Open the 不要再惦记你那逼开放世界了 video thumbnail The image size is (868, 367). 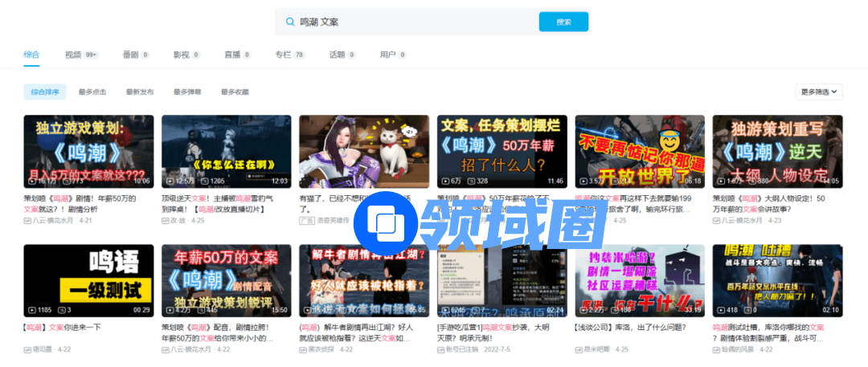[x=640, y=152]
